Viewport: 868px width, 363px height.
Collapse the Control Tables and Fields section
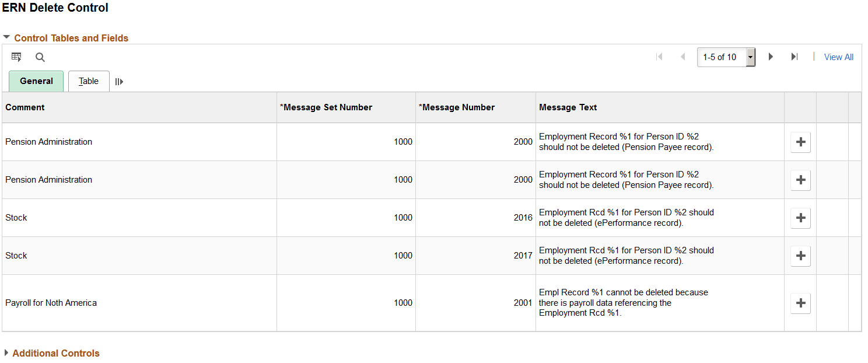pos(6,37)
